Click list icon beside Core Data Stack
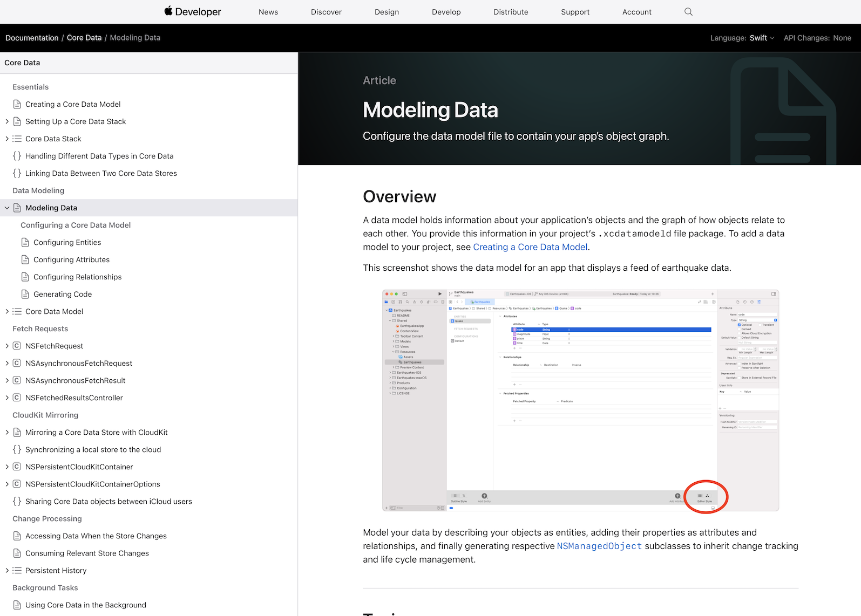The width and height of the screenshot is (861, 616). (x=17, y=139)
